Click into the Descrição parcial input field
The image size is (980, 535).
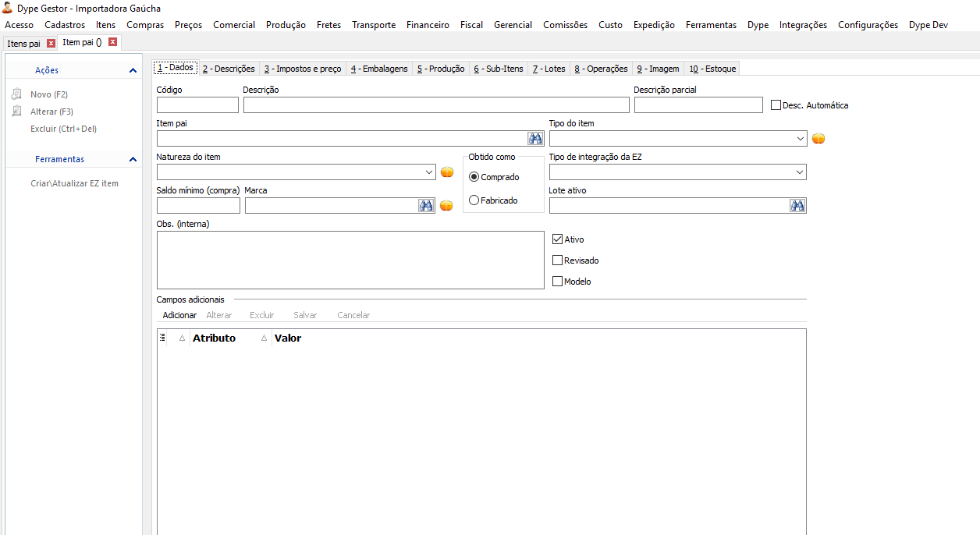point(698,105)
